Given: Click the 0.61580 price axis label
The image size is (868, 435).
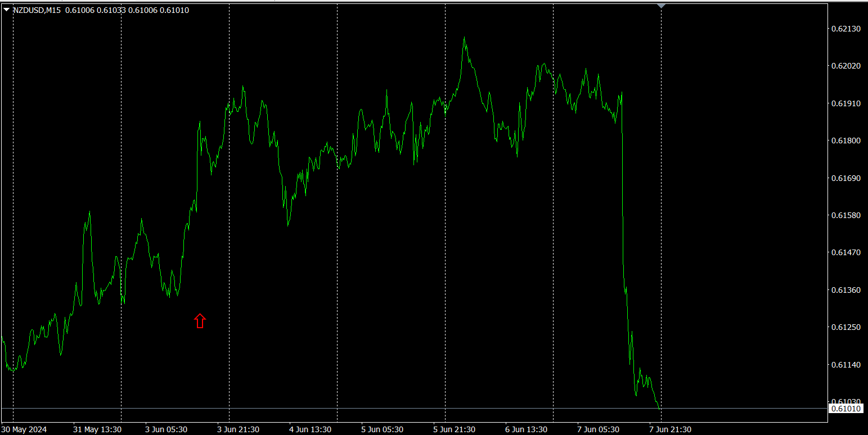Looking at the screenshot, I should point(846,215).
